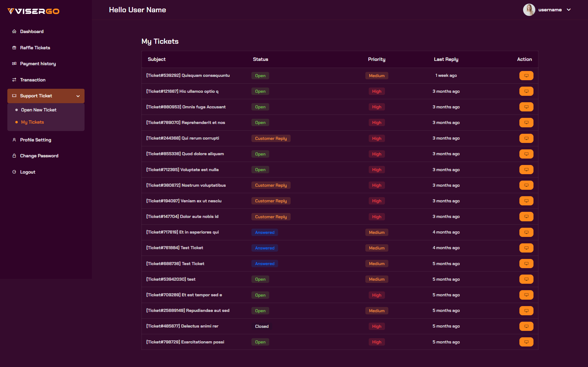This screenshot has height=367, width=588.
Task: View the closed Ticket#485677 via action icon
Action: click(x=526, y=326)
